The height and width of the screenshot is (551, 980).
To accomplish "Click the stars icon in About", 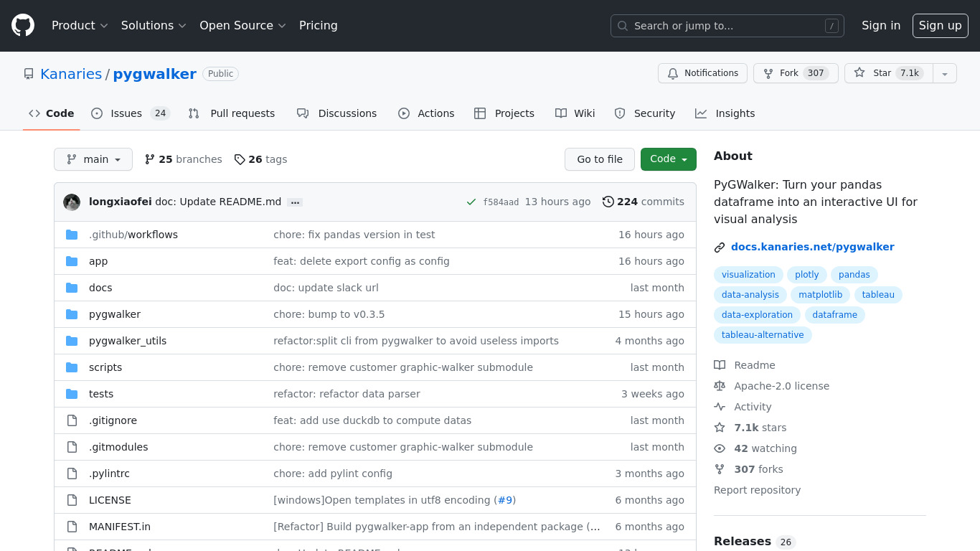I will click(720, 428).
